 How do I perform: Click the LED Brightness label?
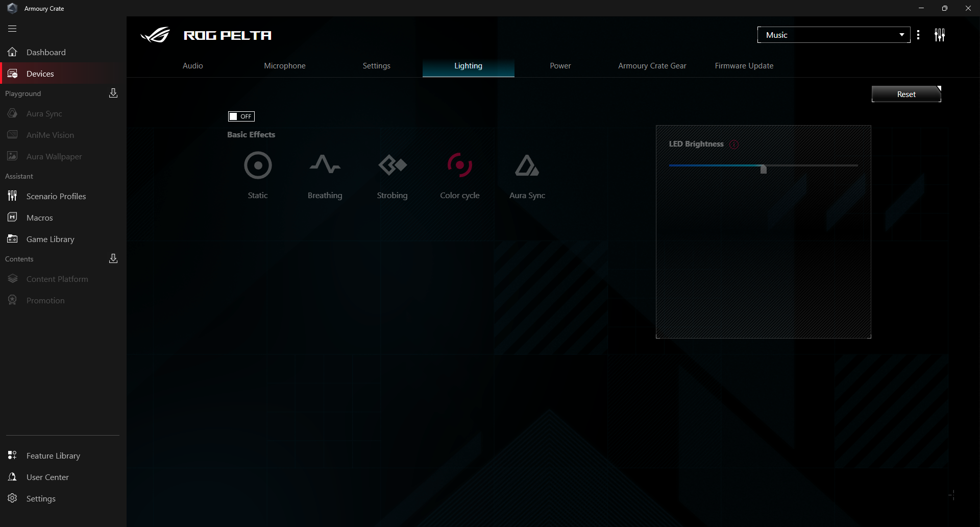coord(696,144)
